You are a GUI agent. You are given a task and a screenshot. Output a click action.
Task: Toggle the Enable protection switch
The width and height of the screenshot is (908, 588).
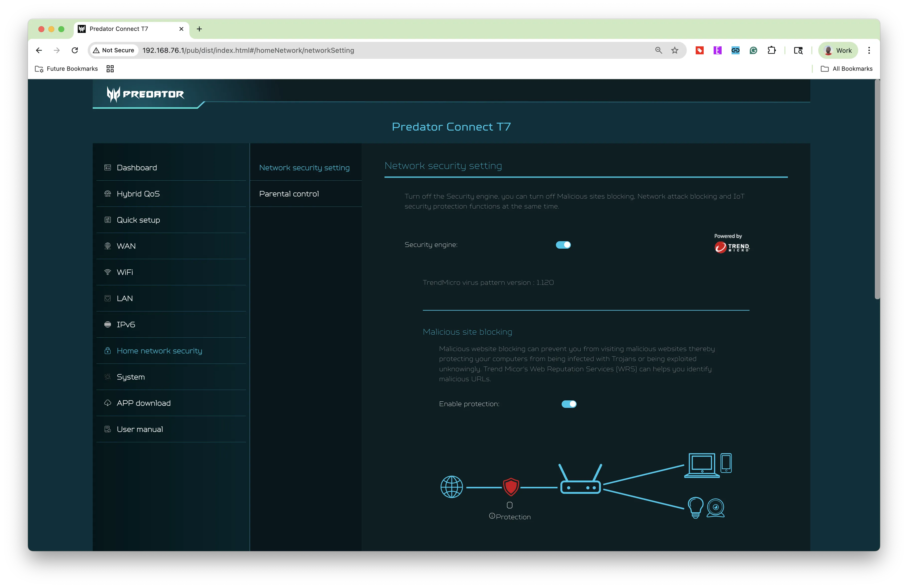pyautogui.click(x=569, y=404)
